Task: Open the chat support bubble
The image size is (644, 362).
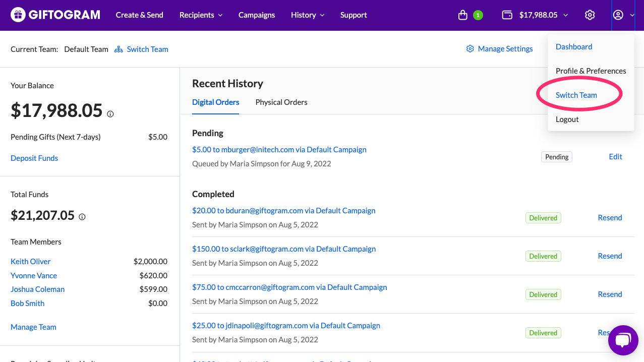Action: 623,340
